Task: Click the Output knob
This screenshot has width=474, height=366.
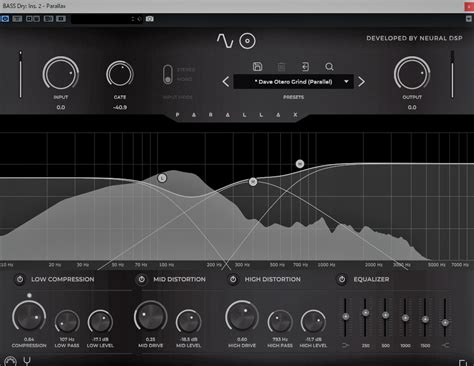Action: click(412, 73)
